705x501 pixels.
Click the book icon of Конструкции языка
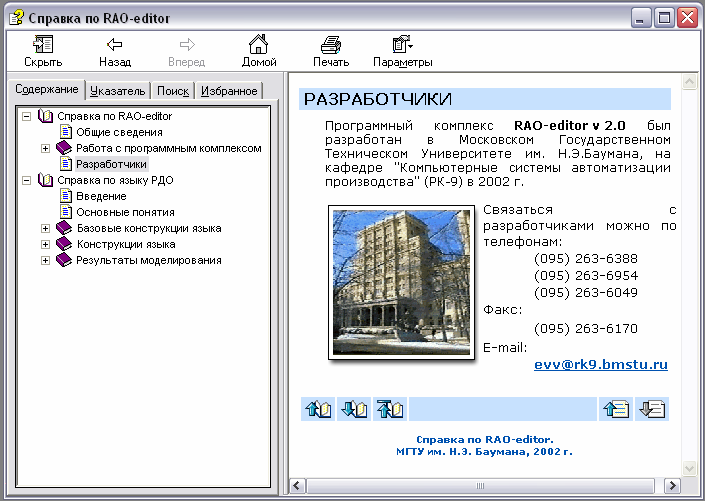point(64,244)
